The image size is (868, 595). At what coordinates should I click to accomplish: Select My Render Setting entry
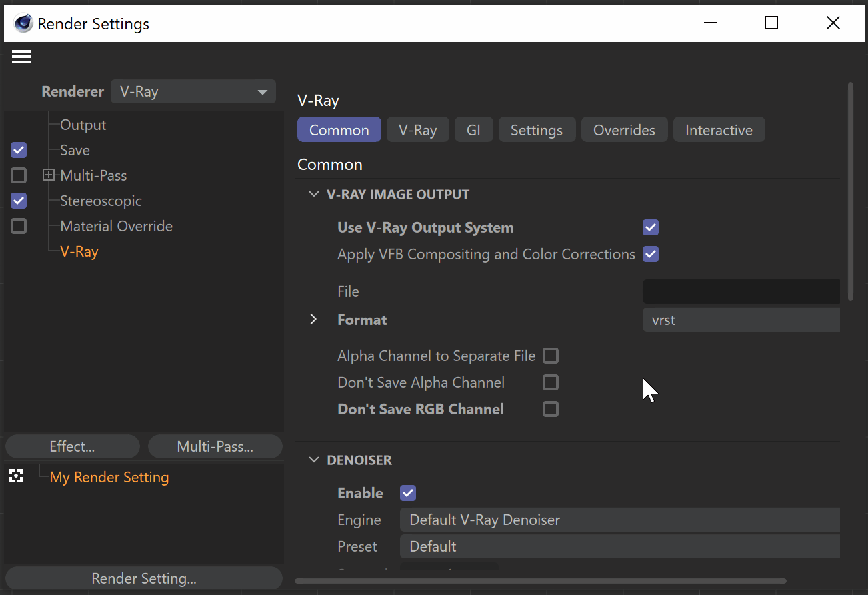[x=109, y=477]
